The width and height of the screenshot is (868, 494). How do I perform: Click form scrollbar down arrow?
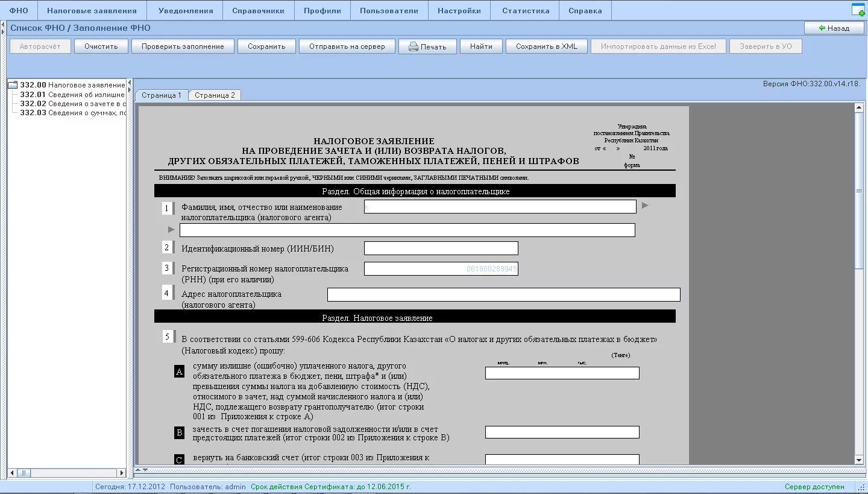click(x=860, y=460)
